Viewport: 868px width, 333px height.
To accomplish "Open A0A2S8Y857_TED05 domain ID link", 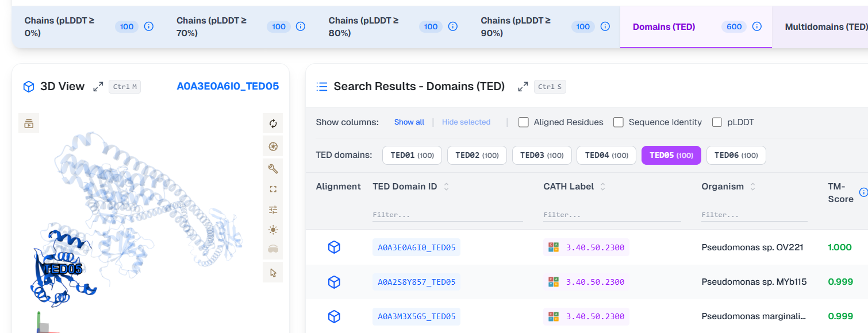I will click(416, 282).
